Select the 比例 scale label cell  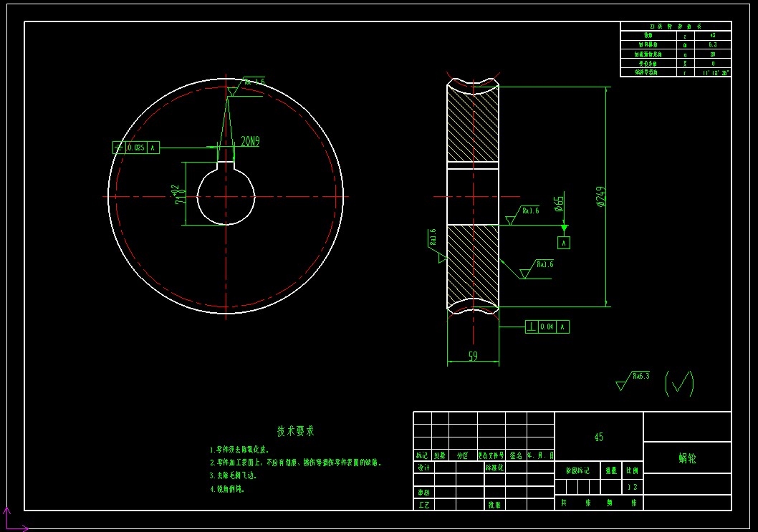pos(633,470)
